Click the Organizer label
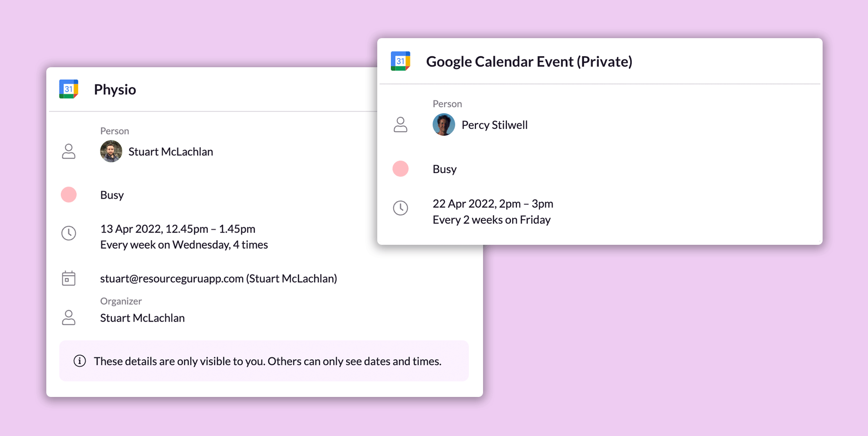The height and width of the screenshot is (436, 868). (121, 301)
